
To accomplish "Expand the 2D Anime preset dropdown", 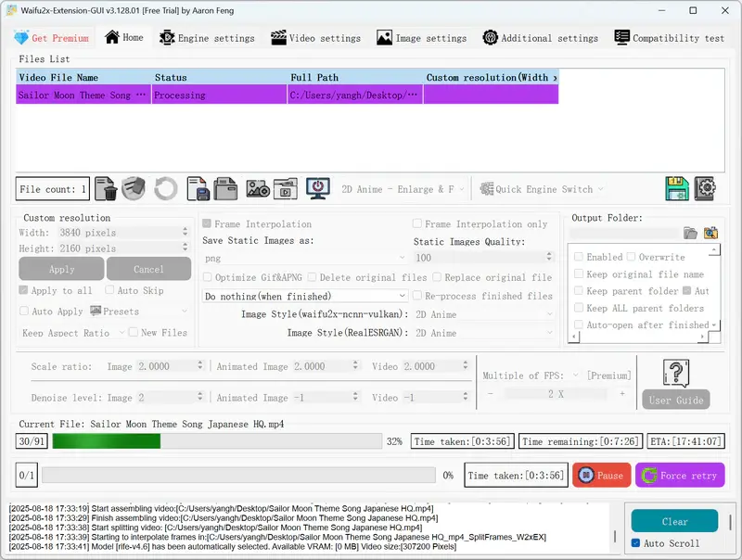I will pyautogui.click(x=403, y=189).
